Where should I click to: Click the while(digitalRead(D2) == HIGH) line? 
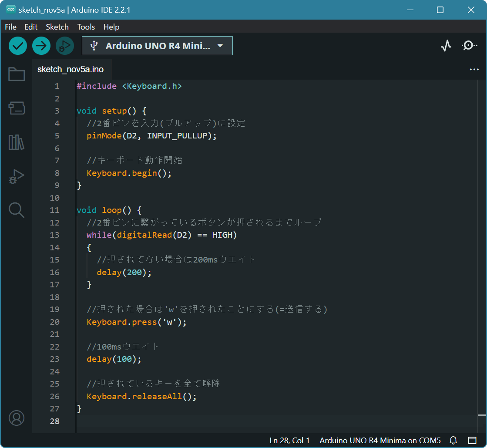pos(161,235)
